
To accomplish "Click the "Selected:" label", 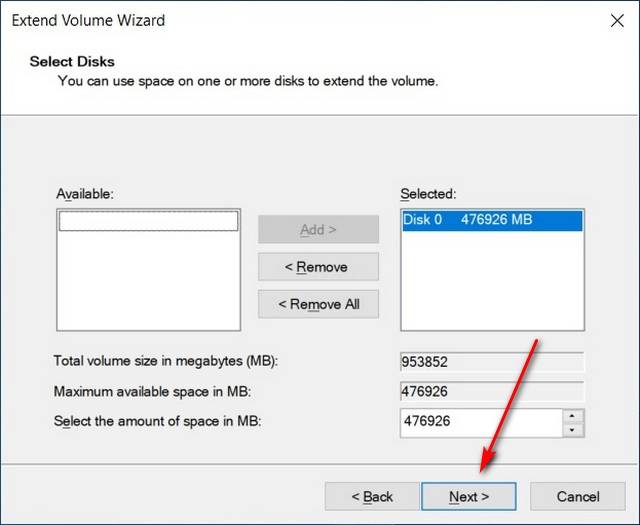I will (428, 193).
